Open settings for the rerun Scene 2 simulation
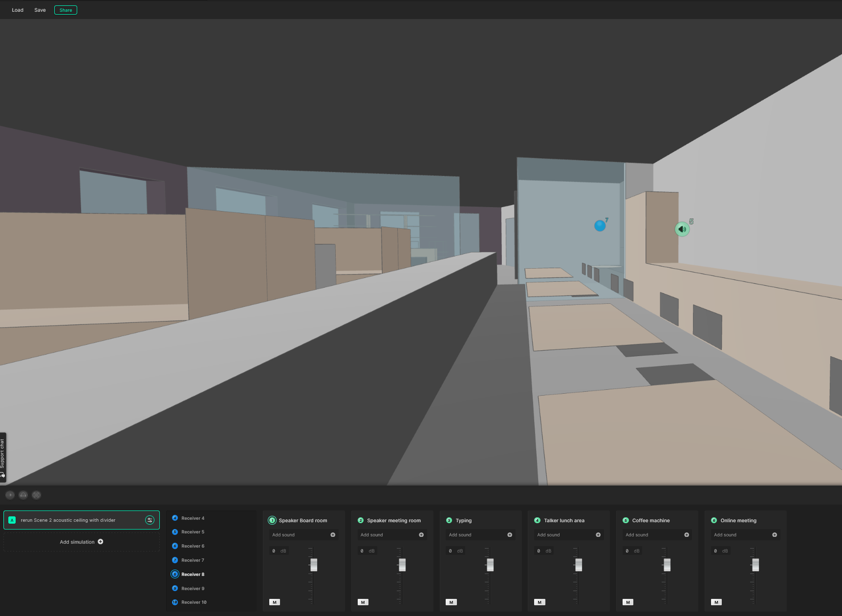Image resolution: width=842 pixels, height=616 pixels. click(x=150, y=520)
